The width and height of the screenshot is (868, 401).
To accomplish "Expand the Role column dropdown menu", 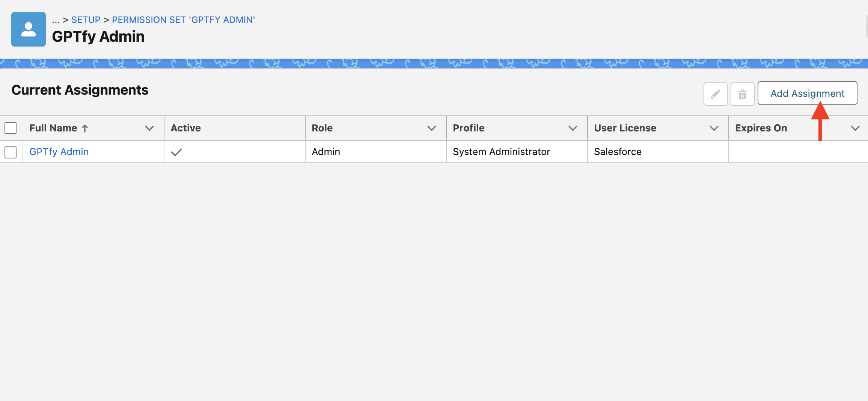I will (x=432, y=128).
